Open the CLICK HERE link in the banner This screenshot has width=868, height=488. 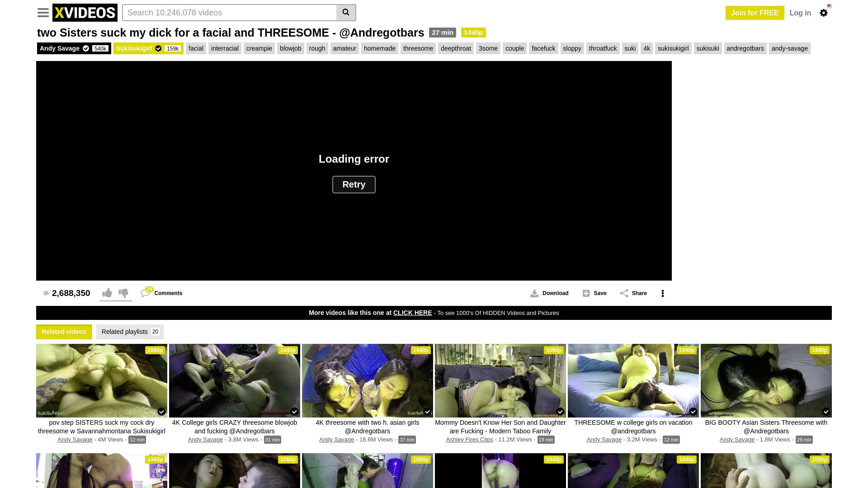412,313
